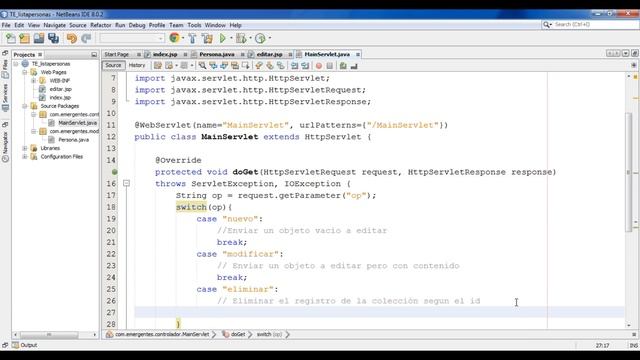
Task: Click the Open Project toolbar icon
Action: [x=39, y=38]
